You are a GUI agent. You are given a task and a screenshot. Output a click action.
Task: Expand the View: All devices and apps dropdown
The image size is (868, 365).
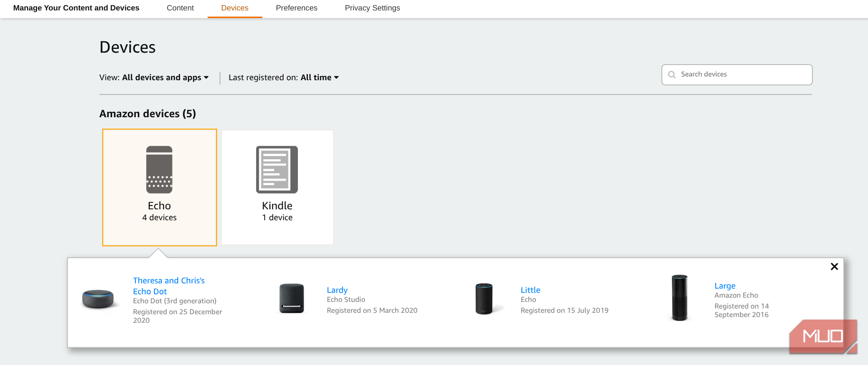click(154, 77)
